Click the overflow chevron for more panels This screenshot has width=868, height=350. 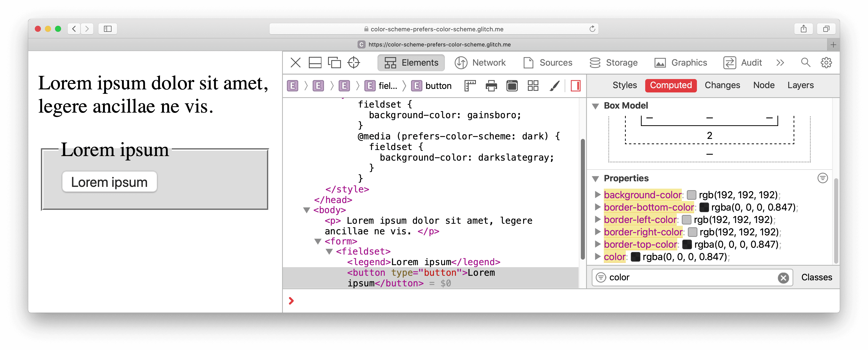[779, 62]
